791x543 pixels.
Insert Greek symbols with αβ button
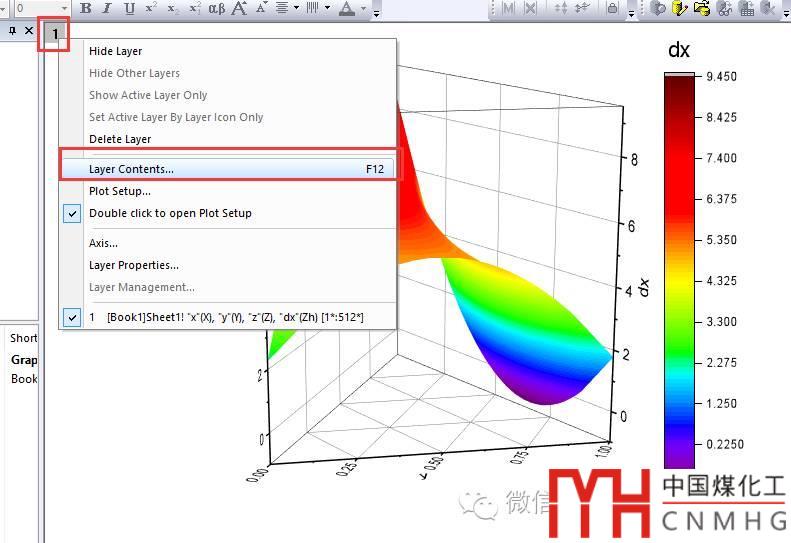(x=217, y=8)
